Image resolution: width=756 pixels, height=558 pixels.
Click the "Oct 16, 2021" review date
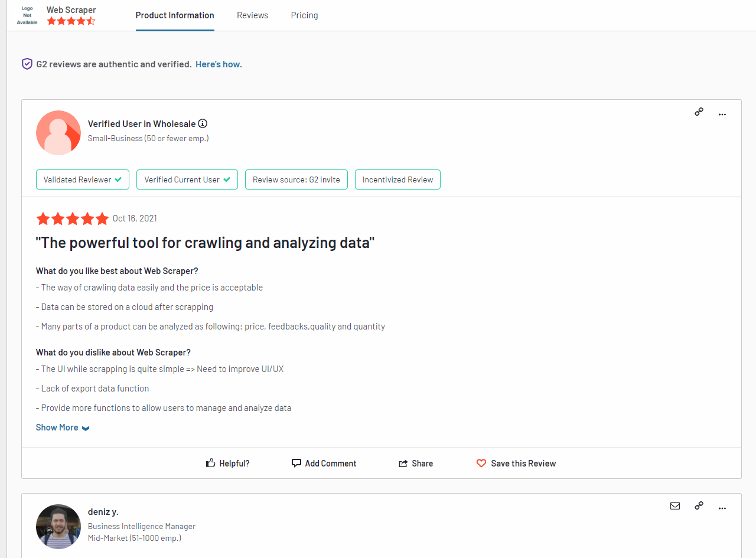click(x=135, y=218)
